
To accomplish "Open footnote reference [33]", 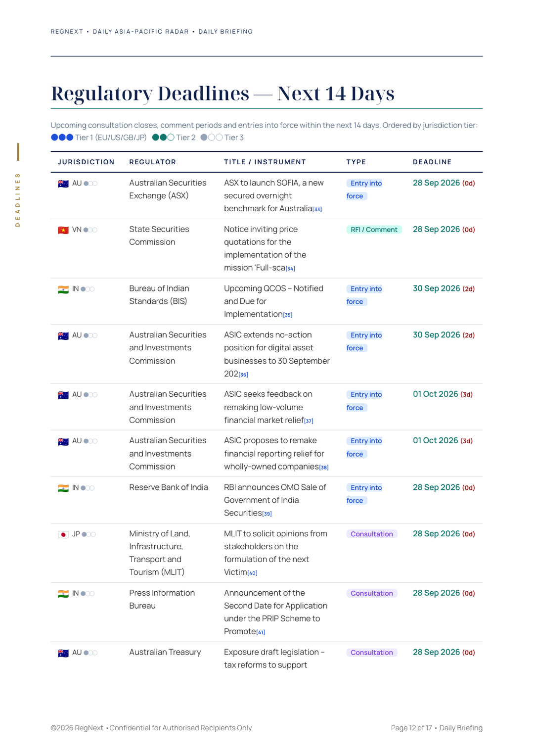I will (x=317, y=210).
